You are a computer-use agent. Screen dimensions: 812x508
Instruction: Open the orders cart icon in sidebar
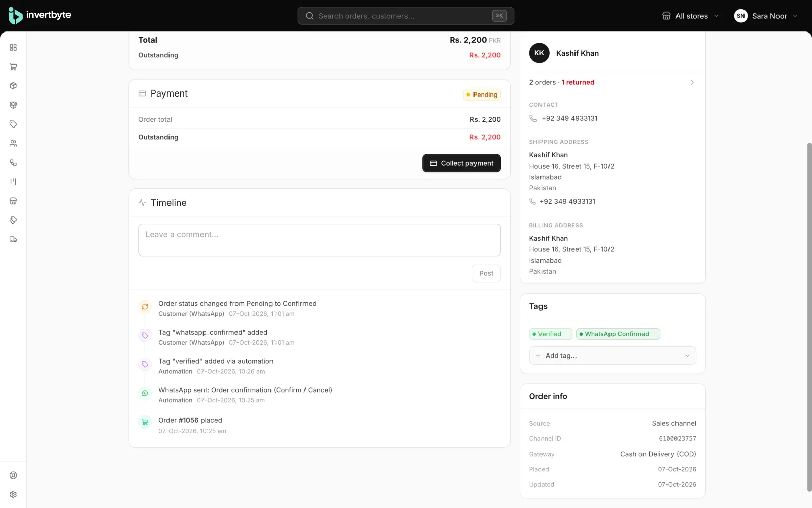point(13,67)
